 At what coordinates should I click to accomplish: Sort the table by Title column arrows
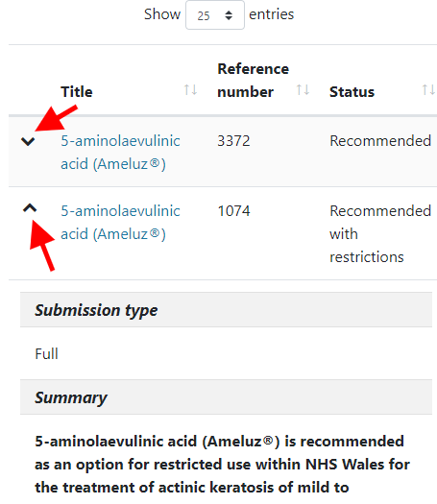click(190, 90)
